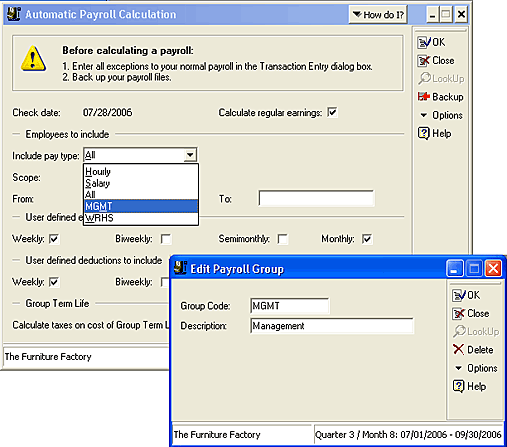This screenshot has height=447, width=507.
Task: Click the Backup icon in the payroll sidebar
Action: point(424,97)
